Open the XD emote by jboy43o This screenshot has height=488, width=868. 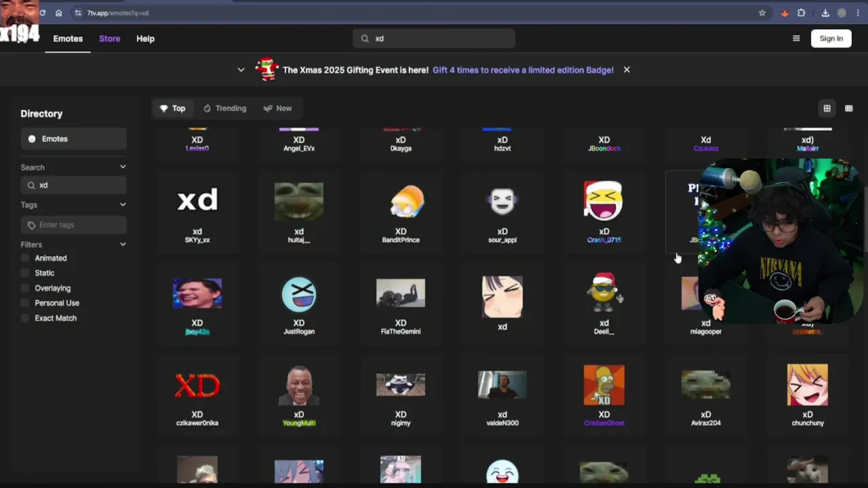[x=197, y=303]
